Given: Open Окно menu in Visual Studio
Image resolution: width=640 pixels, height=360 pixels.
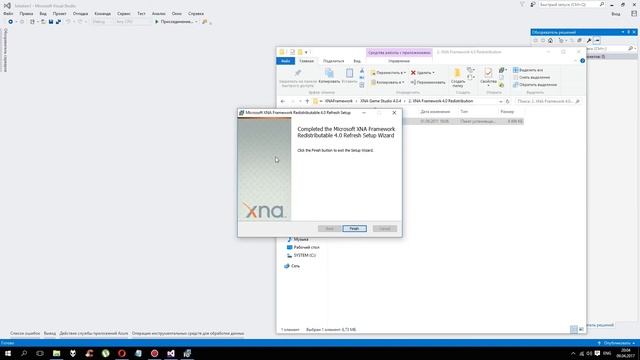Looking at the screenshot, I should tap(177, 13).
